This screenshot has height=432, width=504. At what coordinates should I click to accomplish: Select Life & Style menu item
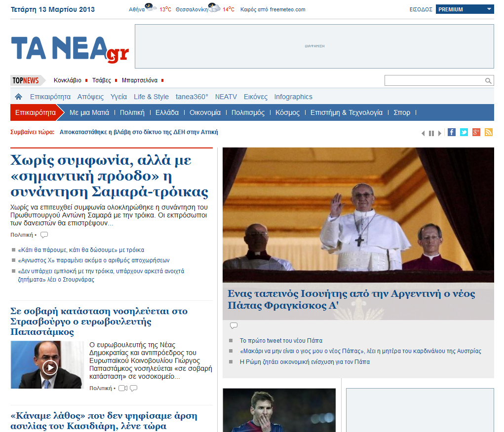[x=151, y=97]
